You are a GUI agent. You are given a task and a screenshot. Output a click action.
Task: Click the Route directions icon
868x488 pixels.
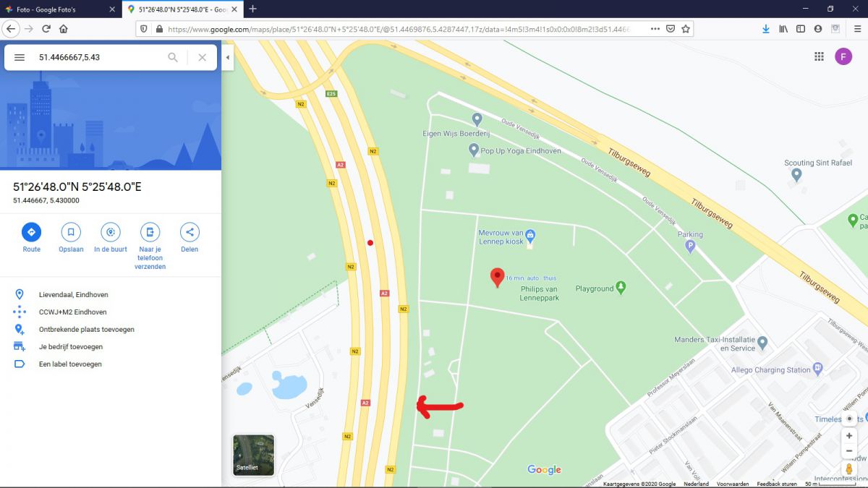pos(31,232)
